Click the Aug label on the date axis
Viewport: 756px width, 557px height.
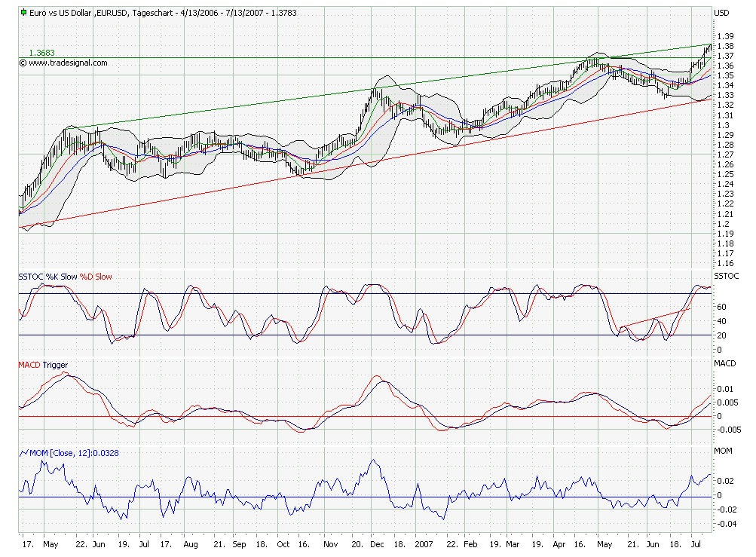point(191,544)
